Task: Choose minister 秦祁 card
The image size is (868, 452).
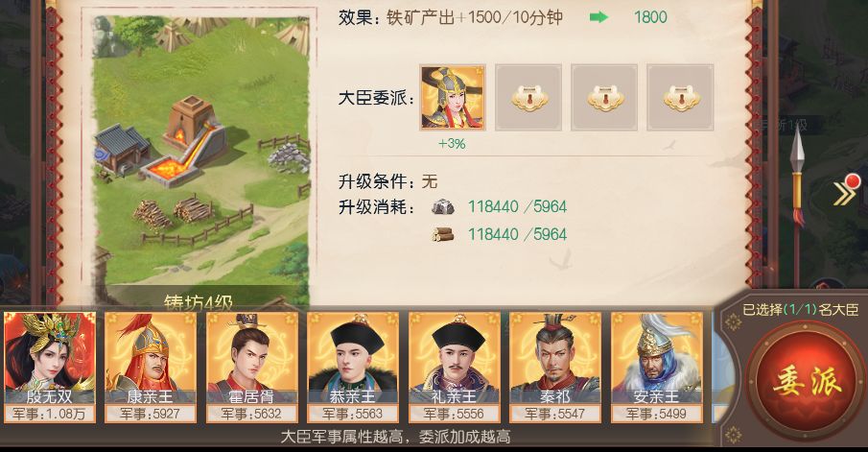Action: tap(555, 368)
